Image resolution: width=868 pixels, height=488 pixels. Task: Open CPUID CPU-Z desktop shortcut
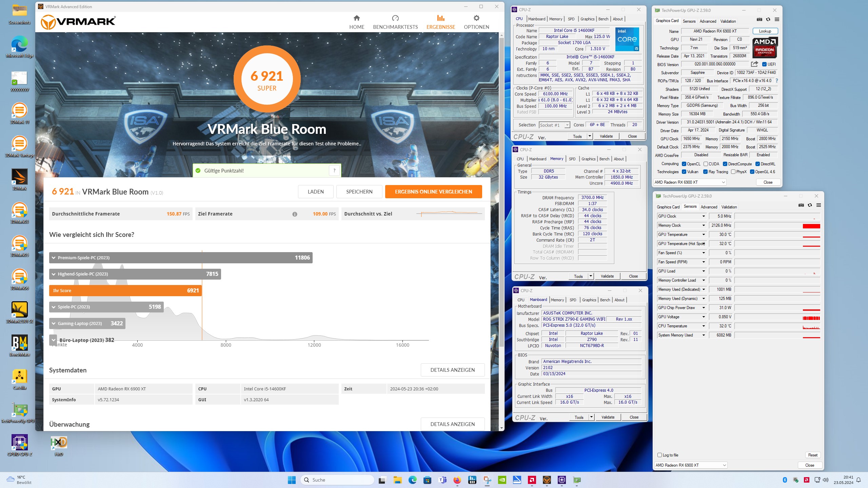tap(19, 445)
